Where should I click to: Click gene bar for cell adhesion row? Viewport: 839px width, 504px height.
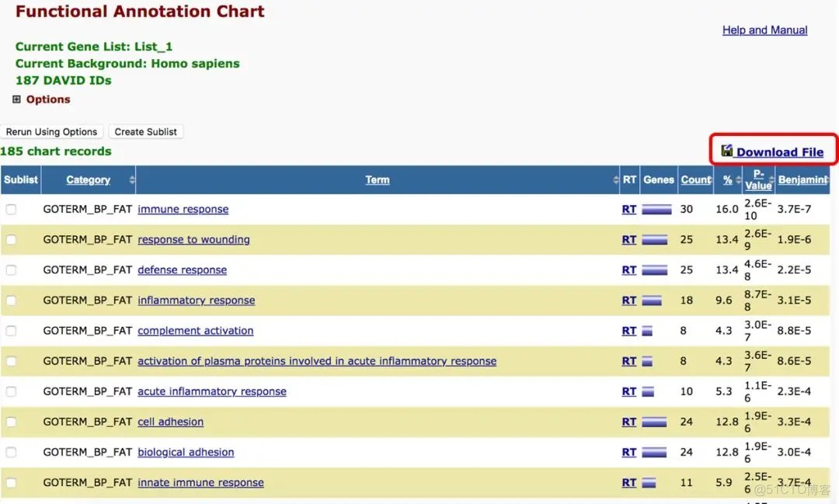point(654,422)
